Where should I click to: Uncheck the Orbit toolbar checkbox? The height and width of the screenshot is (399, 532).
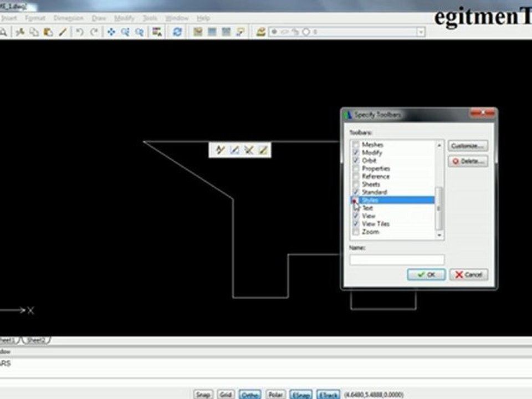click(x=356, y=160)
